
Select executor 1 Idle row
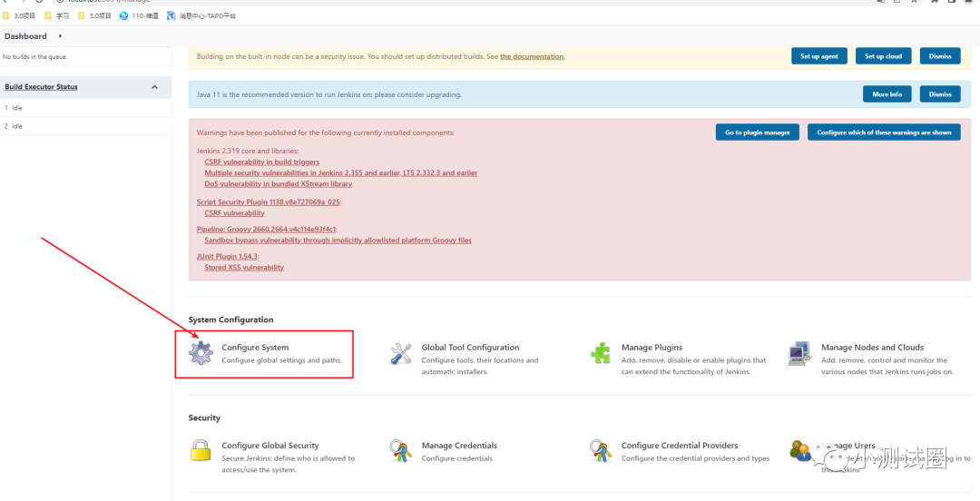pos(85,108)
